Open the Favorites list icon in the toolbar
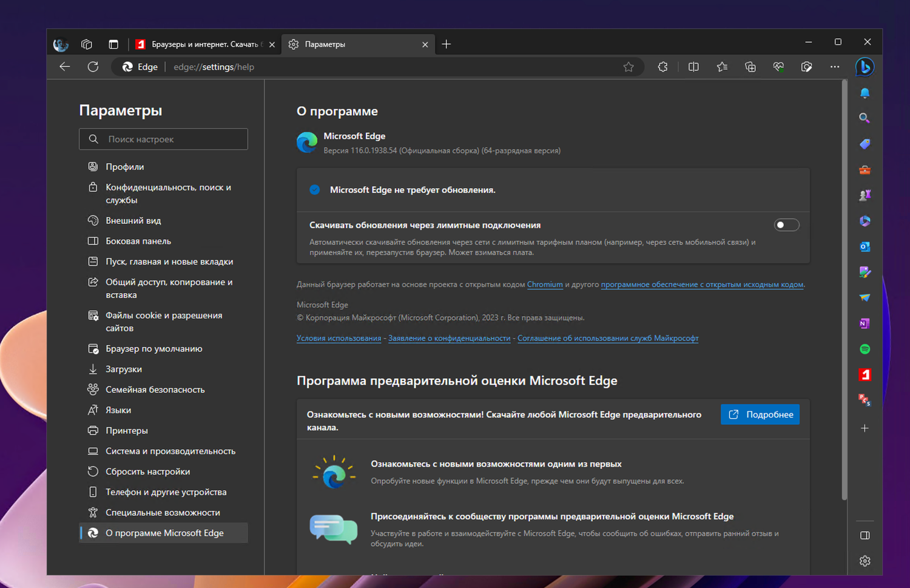This screenshot has height=588, width=910. pos(722,67)
